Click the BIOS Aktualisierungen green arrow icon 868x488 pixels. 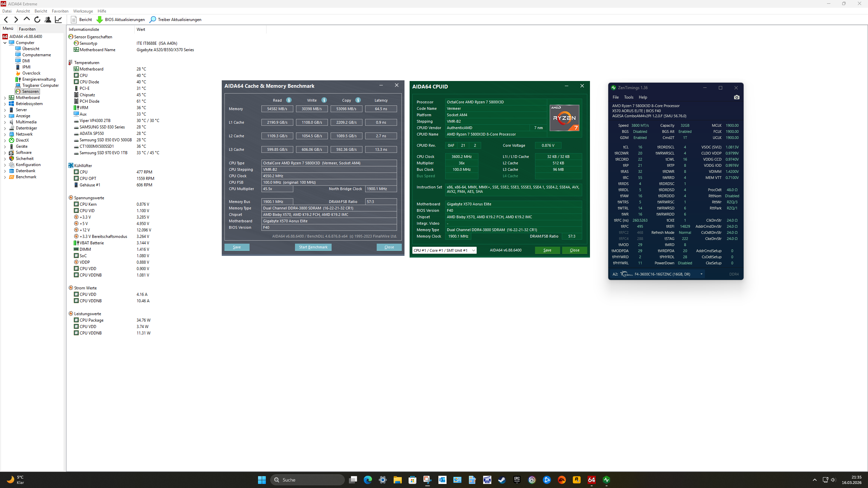100,19
